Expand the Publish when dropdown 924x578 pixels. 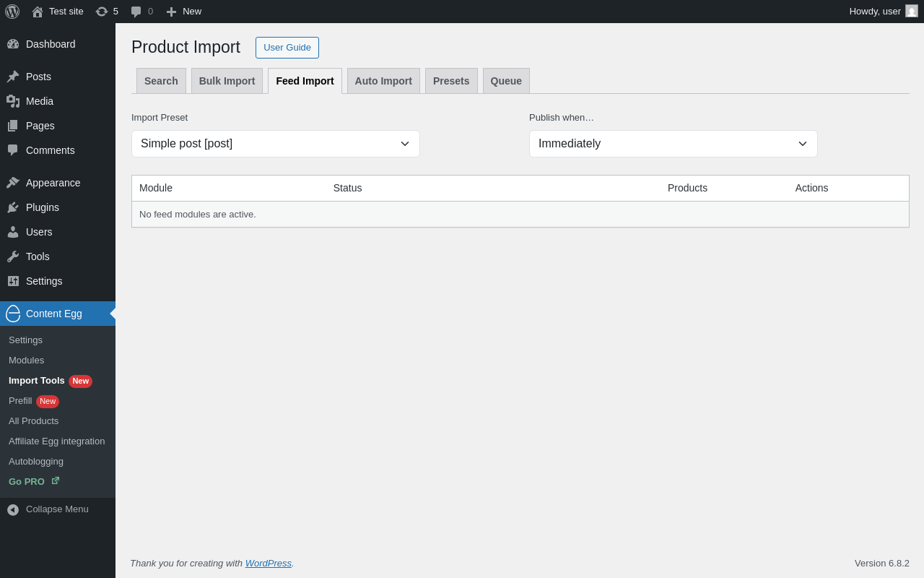(x=673, y=144)
